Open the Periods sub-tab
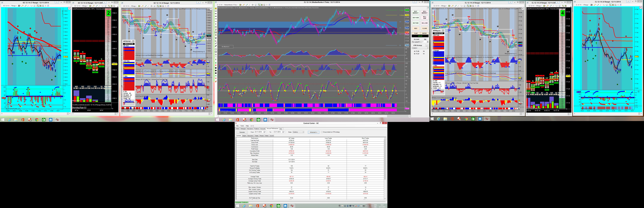This screenshot has height=208, width=644. click(262, 136)
